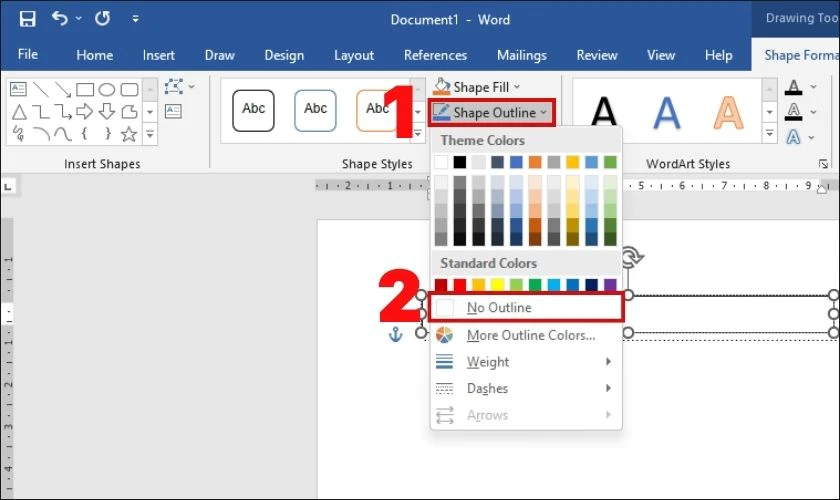Select the Rounded Rectangle shape

[129, 89]
